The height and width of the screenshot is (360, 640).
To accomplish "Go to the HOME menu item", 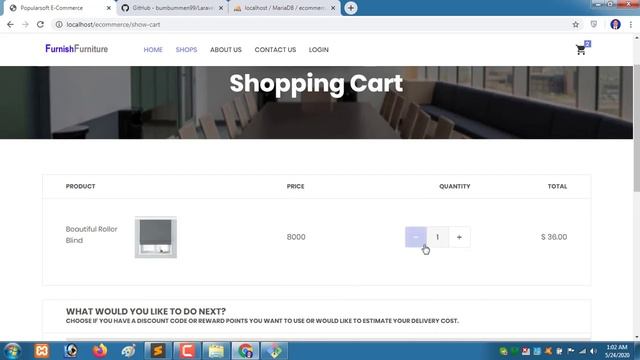I will (153, 50).
